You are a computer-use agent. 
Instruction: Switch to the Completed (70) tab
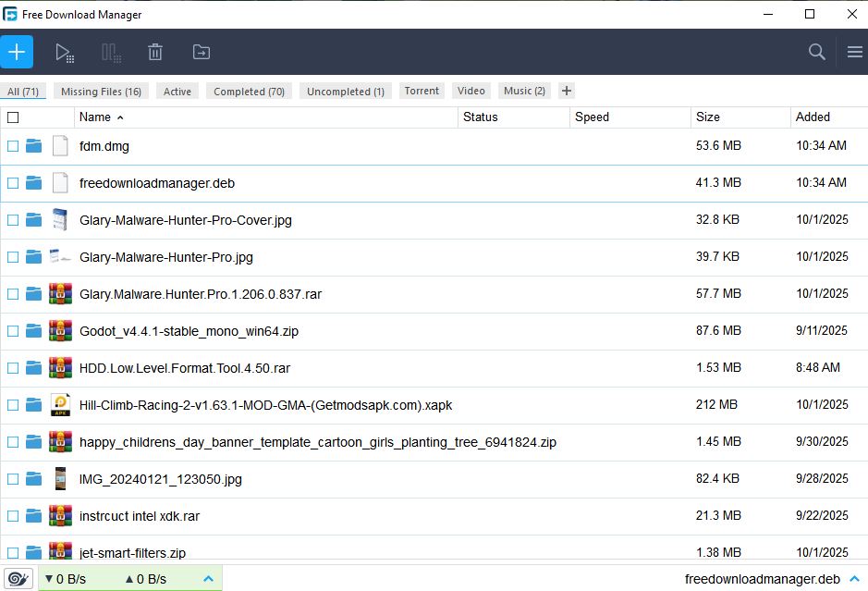pos(249,92)
